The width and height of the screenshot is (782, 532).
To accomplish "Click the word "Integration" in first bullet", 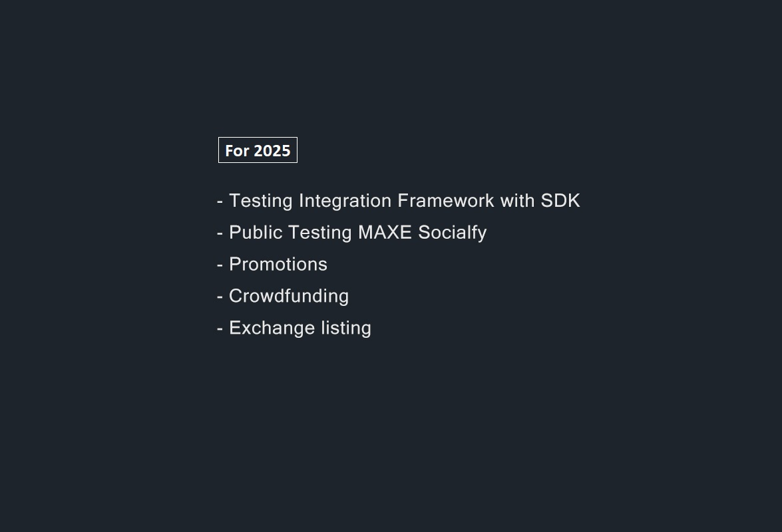I will pos(345,201).
